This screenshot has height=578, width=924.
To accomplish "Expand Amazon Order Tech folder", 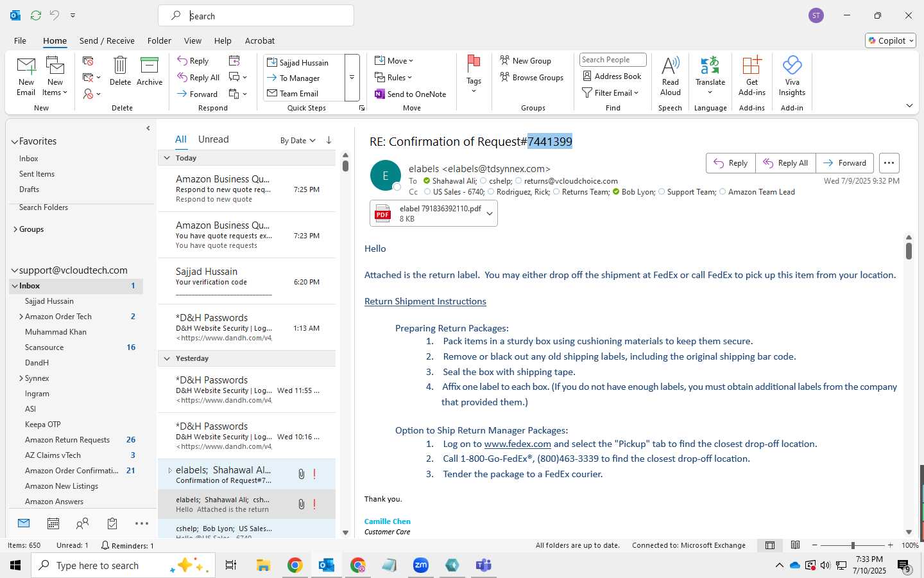I will pyautogui.click(x=21, y=317).
